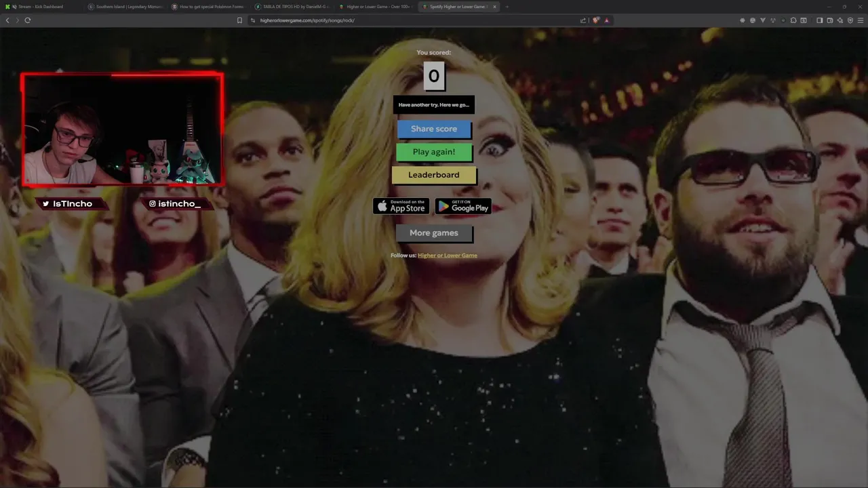Click the browser forward arrow

pyautogui.click(x=17, y=20)
